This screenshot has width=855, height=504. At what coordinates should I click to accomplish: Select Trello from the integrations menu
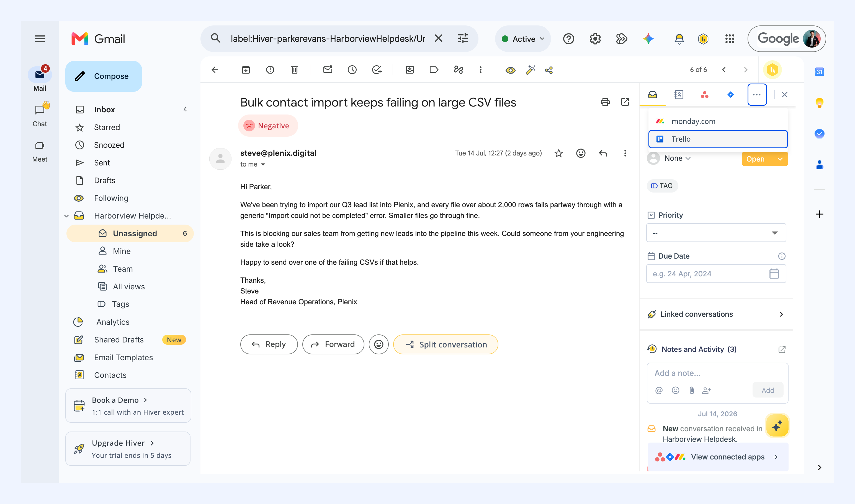(x=718, y=139)
